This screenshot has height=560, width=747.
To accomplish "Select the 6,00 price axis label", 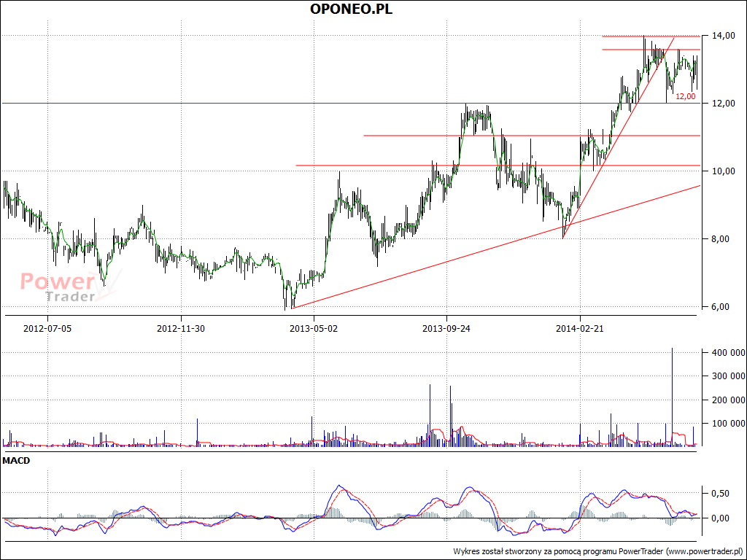I will 720,307.
